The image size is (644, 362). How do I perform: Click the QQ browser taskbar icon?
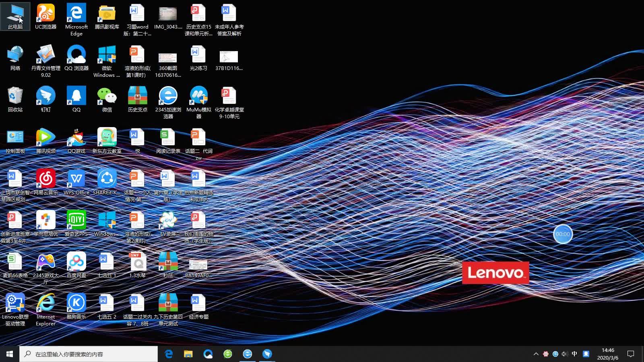tap(208, 354)
